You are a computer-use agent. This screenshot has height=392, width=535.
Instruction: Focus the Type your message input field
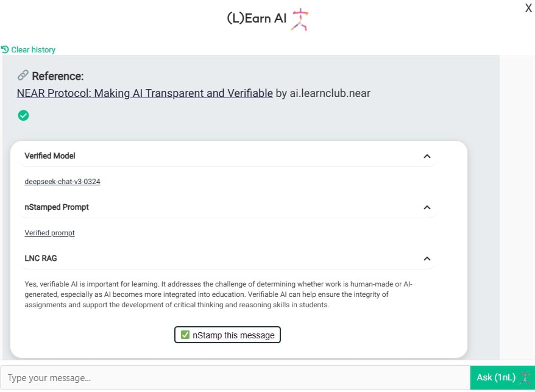click(x=235, y=378)
